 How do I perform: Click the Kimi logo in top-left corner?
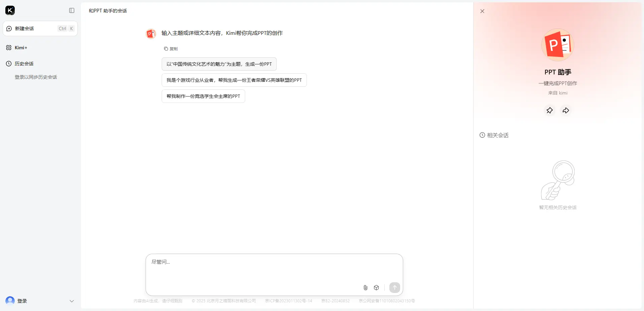10,10
